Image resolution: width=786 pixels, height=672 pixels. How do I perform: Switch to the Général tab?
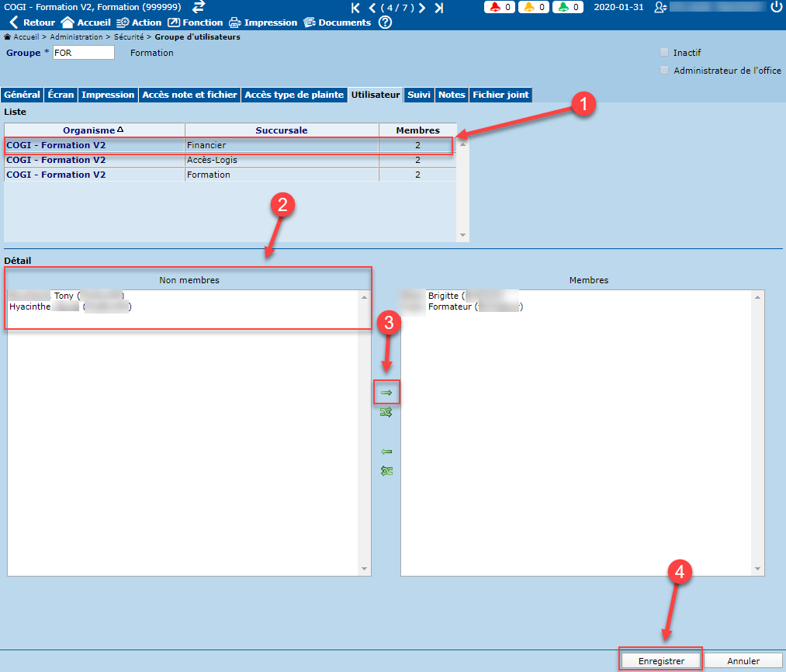[22, 95]
